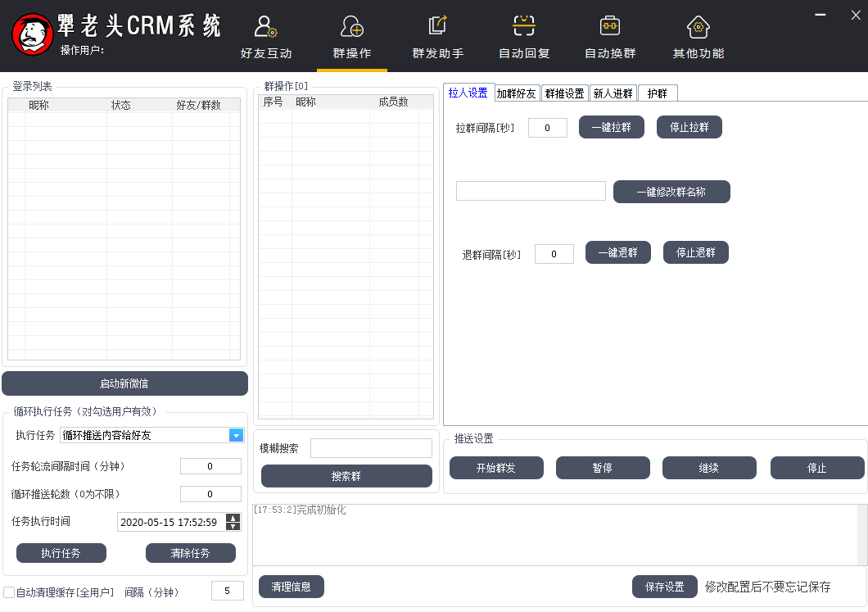Open the 自动回复 navigation icon
Viewport: 868px width, 612px height.
click(x=523, y=27)
